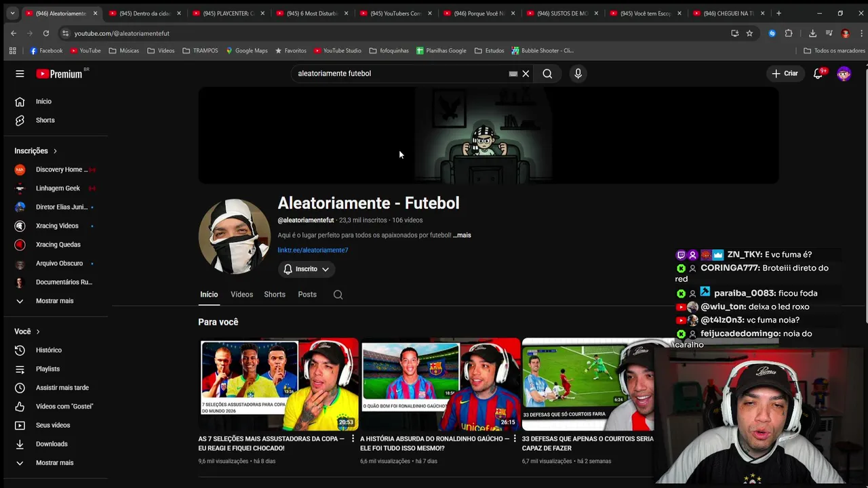The width and height of the screenshot is (868, 488).
Task: Bookmark this page with the star
Action: click(749, 33)
